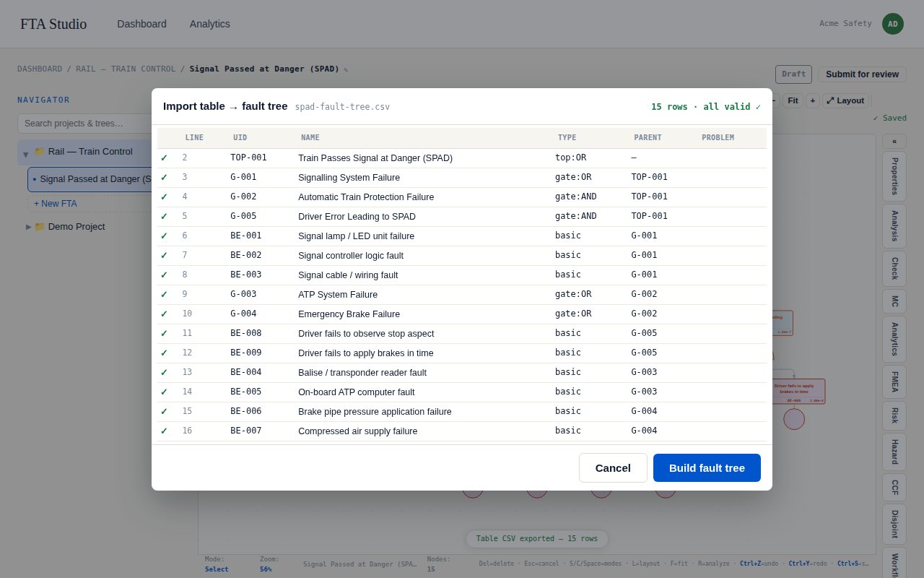Screen dimensions: 924x578
Task: Cancel the import table dialog
Action: [x=613, y=467]
